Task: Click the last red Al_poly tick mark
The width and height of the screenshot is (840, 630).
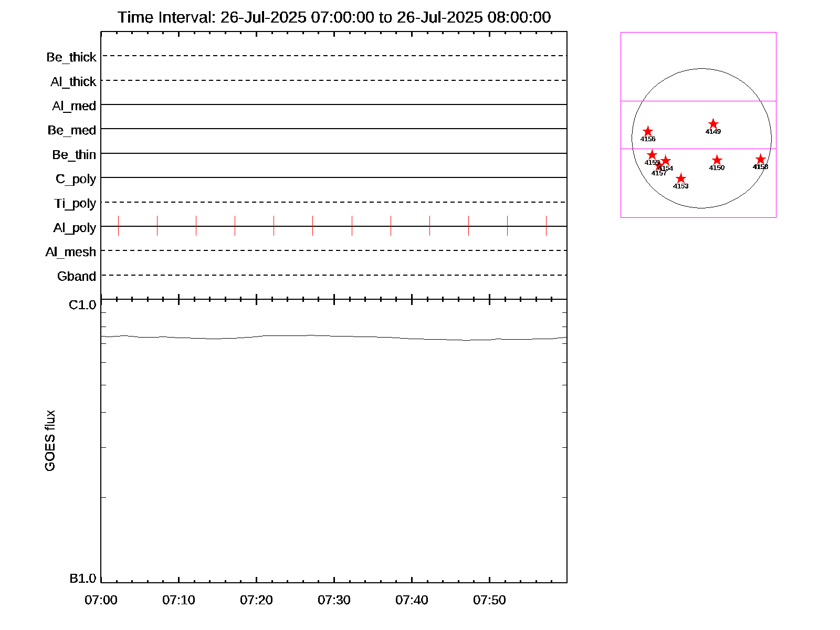Action: 546,226
